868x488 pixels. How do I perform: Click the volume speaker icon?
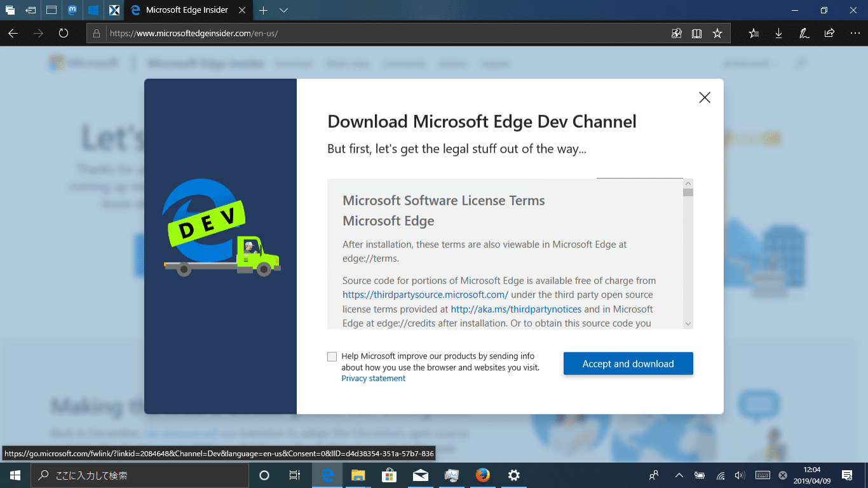click(740, 475)
